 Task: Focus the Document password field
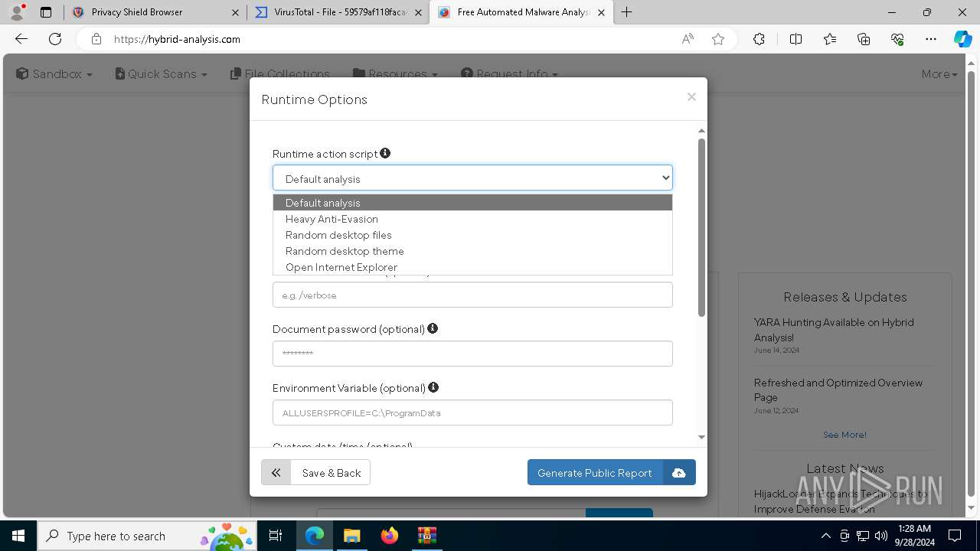472,354
